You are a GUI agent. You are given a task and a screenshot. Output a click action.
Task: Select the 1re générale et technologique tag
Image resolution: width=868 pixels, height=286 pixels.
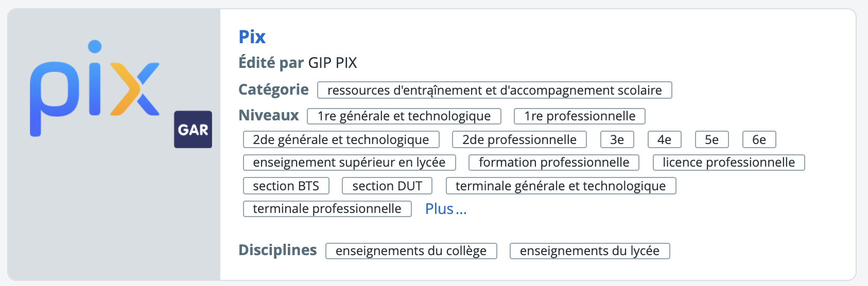(x=404, y=116)
